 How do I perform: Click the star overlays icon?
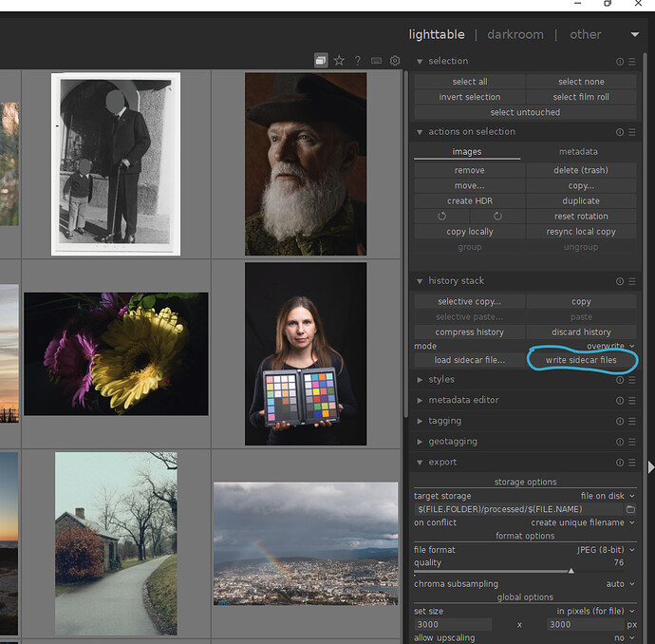pyautogui.click(x=339, y=61)
